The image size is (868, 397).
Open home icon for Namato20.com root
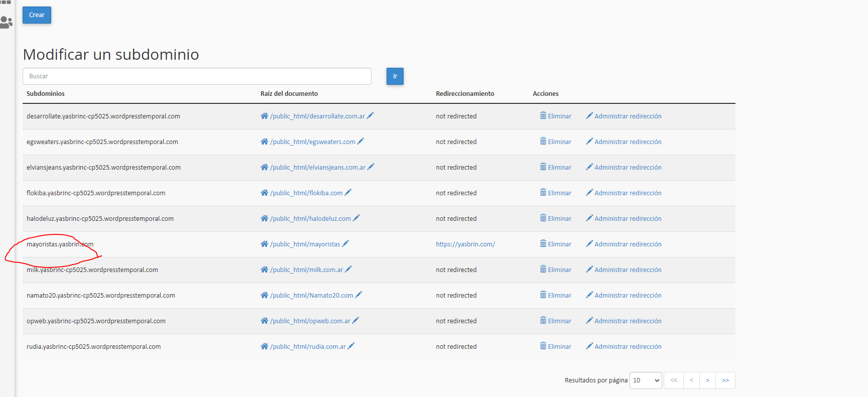point(265,295)
